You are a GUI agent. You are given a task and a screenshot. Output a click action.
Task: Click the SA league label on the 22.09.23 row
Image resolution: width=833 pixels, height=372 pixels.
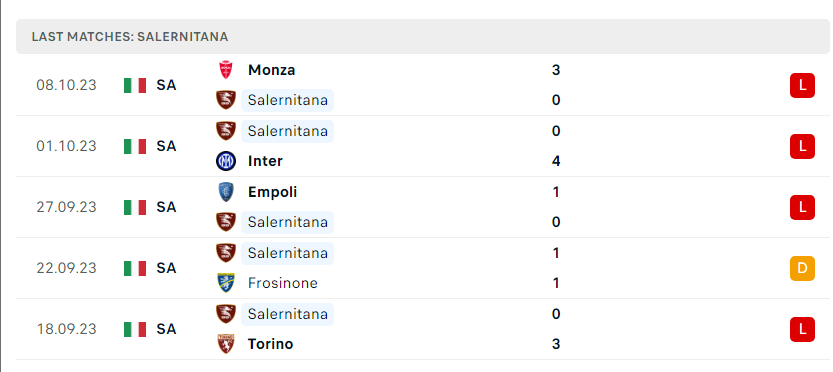click(x=166, y=268)
